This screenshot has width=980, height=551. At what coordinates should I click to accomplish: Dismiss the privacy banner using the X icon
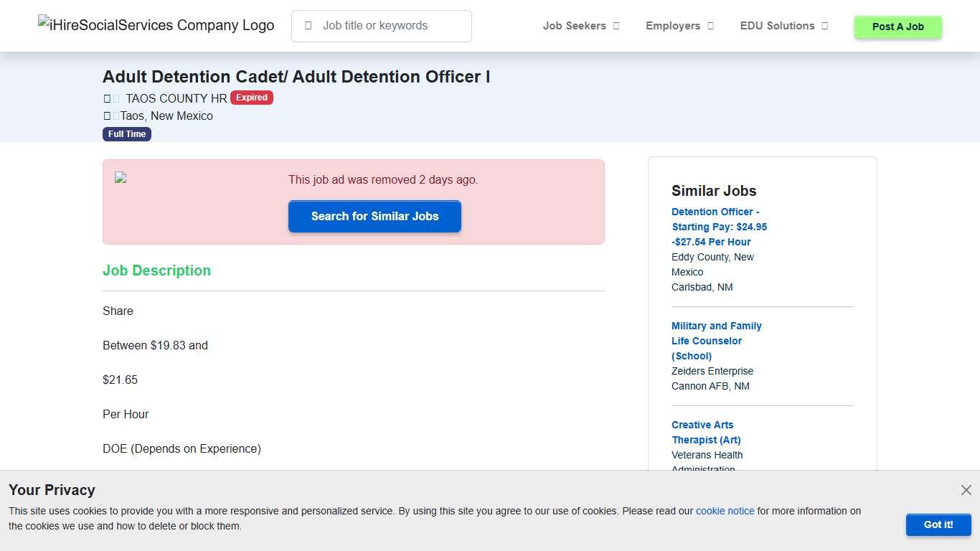966,490
